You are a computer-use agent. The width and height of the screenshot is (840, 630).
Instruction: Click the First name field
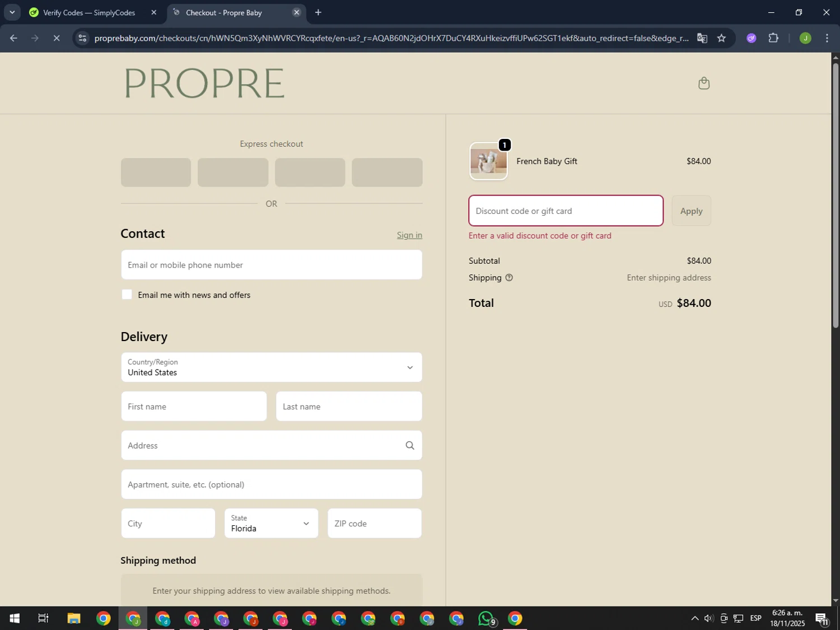click(x=194, y=407)
